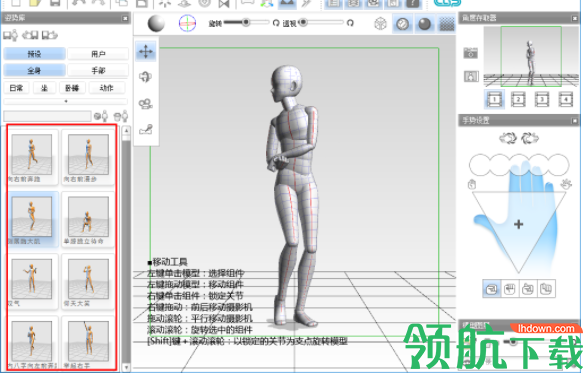Expand the thin collapse bar under category buttons

pos(66,101)
